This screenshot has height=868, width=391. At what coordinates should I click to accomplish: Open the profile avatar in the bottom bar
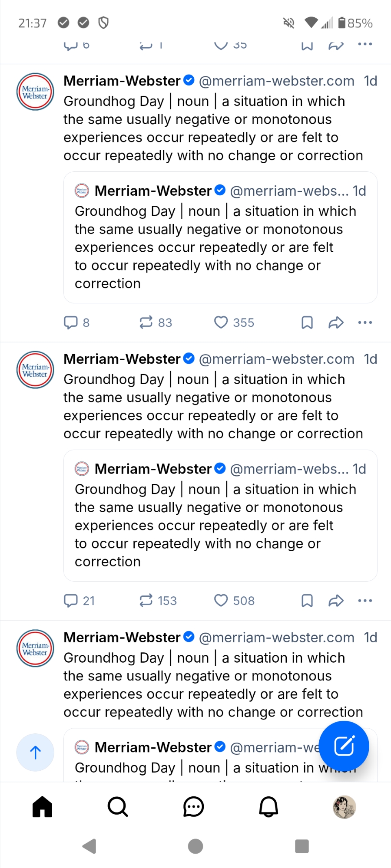pyautogui.click(x=344, y=807)
